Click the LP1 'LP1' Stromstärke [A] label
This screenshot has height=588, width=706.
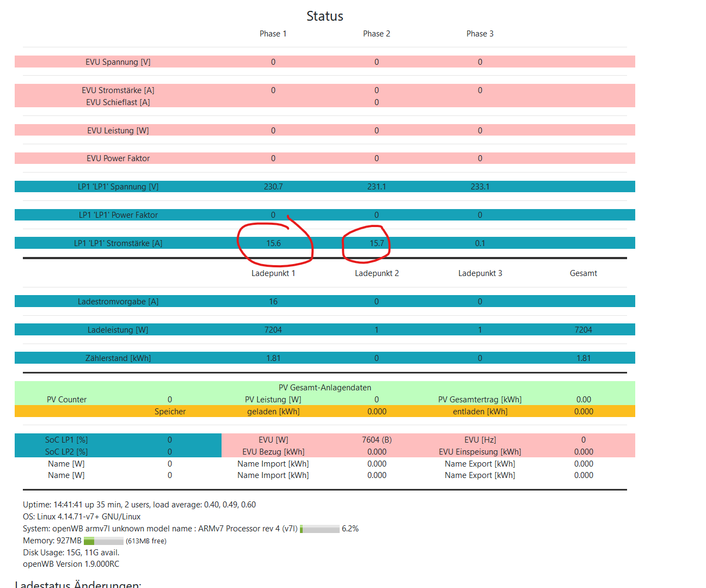coord(118,243)
